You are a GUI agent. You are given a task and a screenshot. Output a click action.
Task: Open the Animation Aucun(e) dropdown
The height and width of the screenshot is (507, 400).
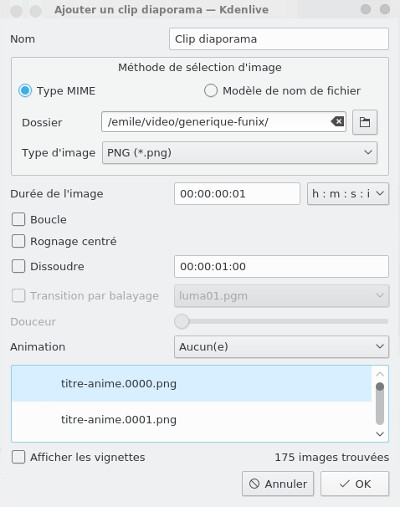[x=281, y=347]
